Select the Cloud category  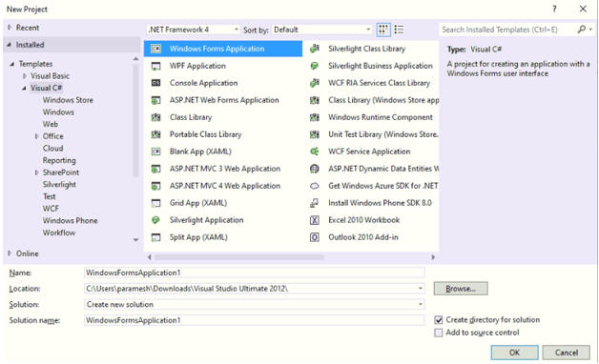53,148
